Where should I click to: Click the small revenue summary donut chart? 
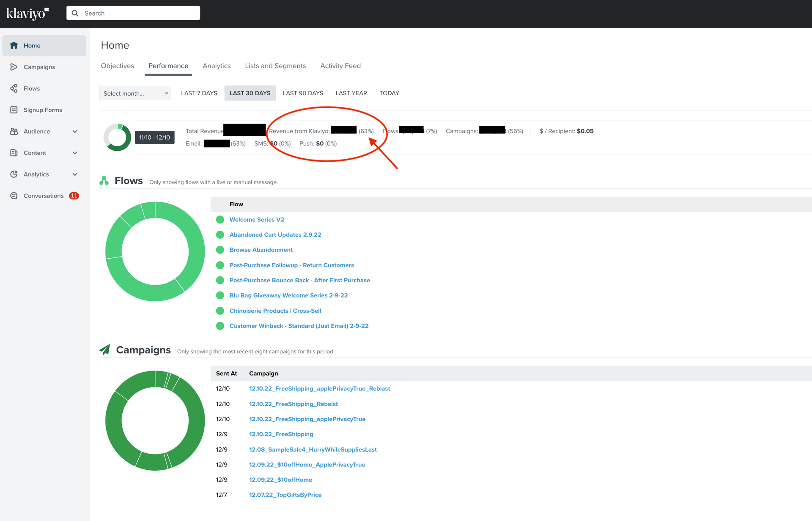click(x=117, y=137)
